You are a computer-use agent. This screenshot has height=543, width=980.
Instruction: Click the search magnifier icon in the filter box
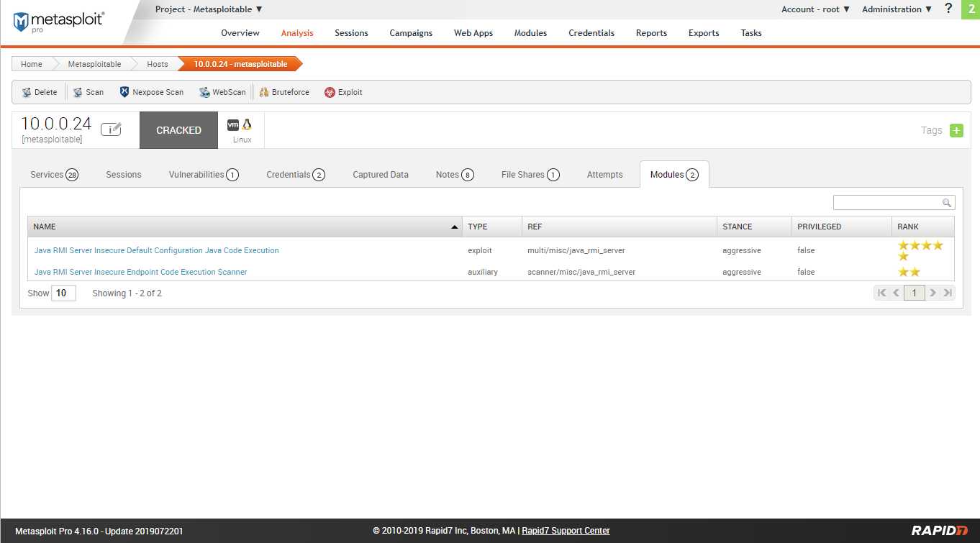[x=947, y=203]
